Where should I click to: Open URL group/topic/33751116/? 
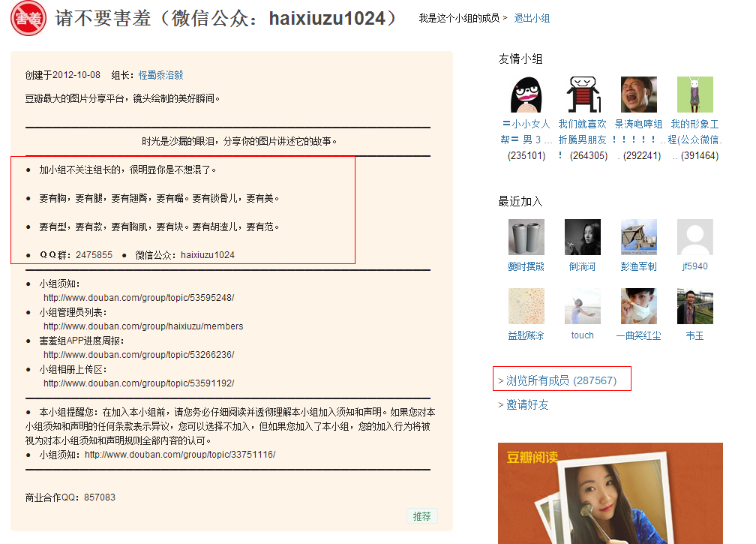(180, 454)
